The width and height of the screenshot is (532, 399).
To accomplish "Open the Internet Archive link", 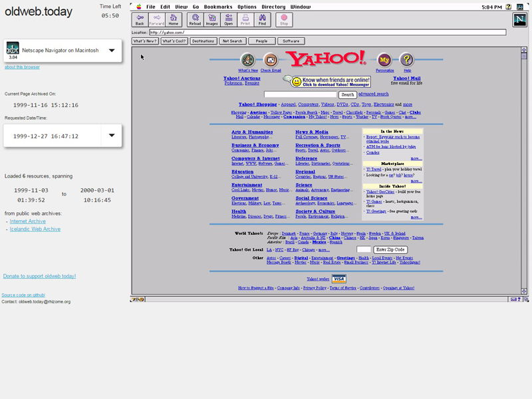I will click(x=27, y=221).
